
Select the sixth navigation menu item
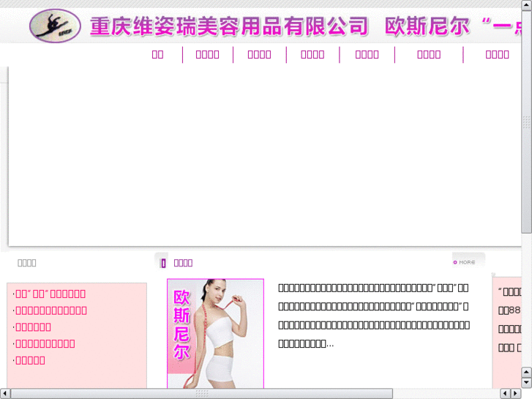(429, 54)
